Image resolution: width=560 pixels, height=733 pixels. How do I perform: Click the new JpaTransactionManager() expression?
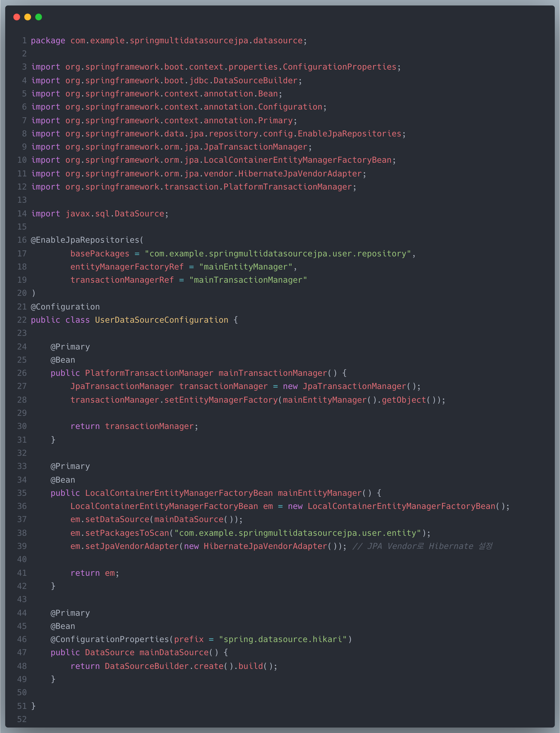pyautogui.click(x=349, y=386)
